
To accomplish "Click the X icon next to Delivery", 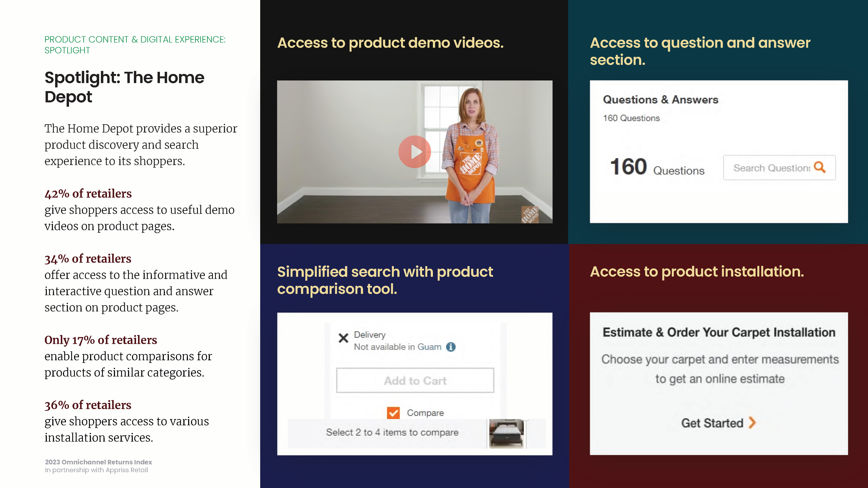I will [343, 338].
